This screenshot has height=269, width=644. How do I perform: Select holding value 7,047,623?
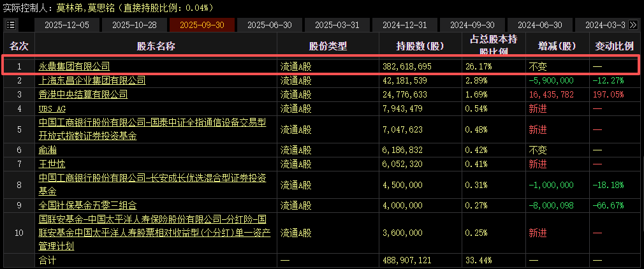pyautogui.click(x=404, y=129)
